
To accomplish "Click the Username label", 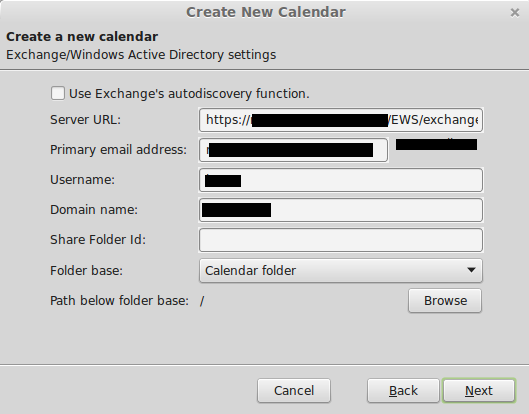I will pyautogui.click(x=82, y=180).
